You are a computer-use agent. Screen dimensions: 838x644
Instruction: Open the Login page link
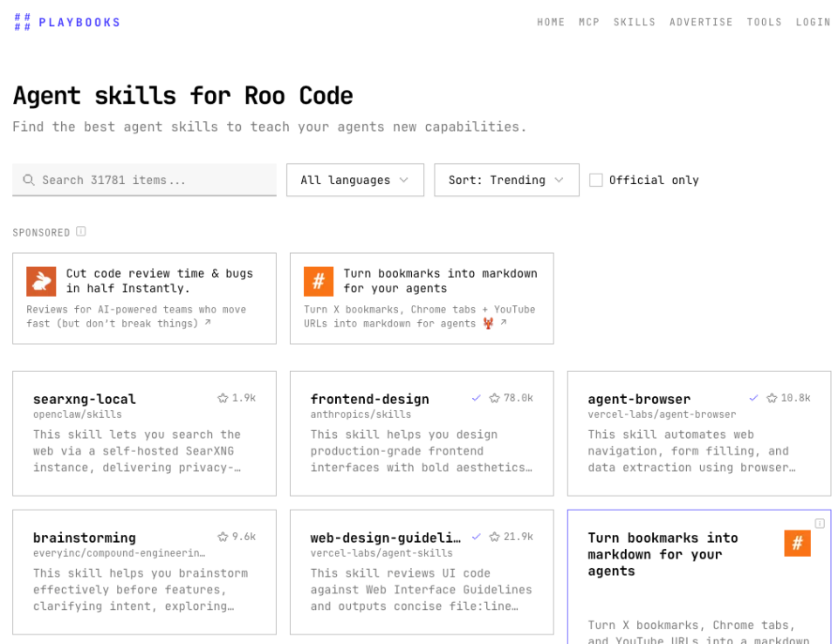point(813,22)
